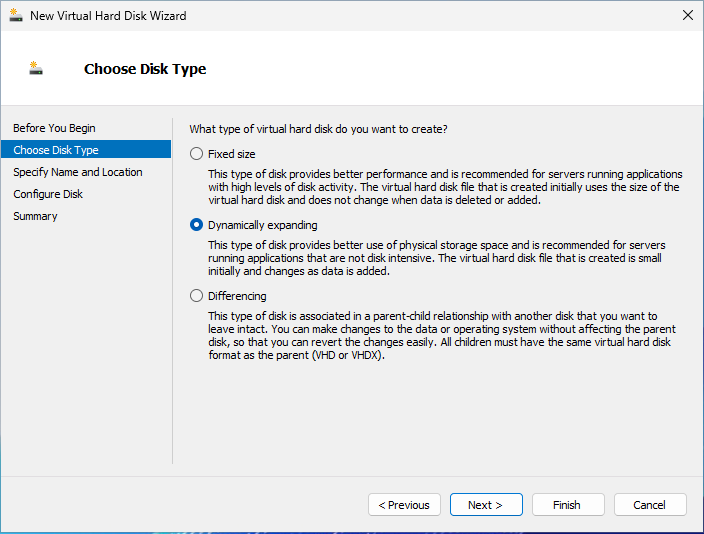Close the New Virtual Hard Disk Wizard window

[x=687, y=16]
